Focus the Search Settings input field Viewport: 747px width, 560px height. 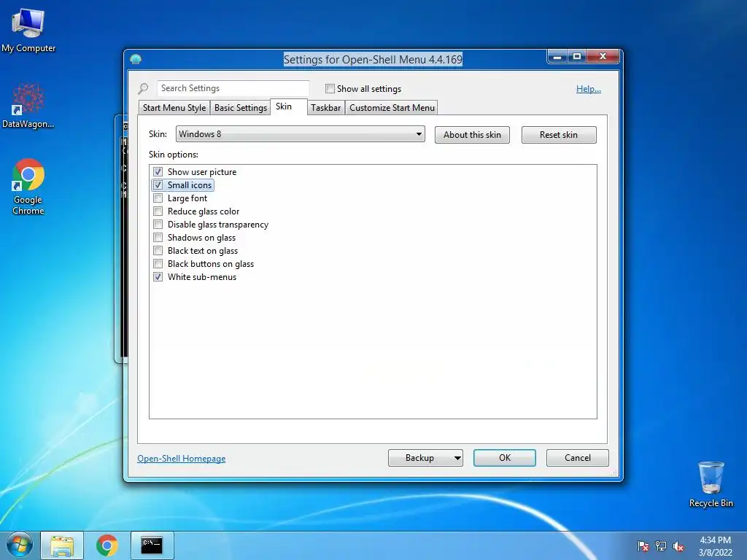[x=233, y=88]
